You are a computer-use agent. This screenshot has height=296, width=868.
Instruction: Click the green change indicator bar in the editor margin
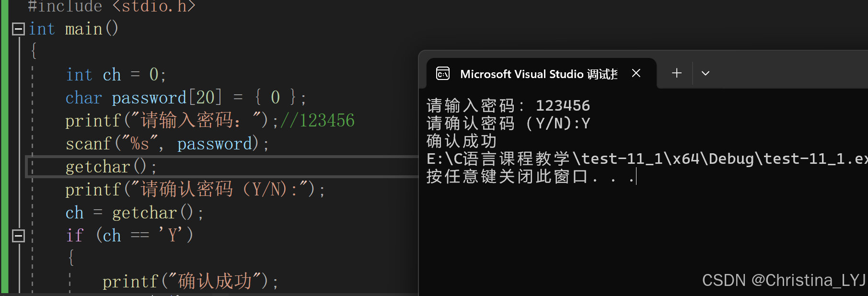(x=4, y=144)
